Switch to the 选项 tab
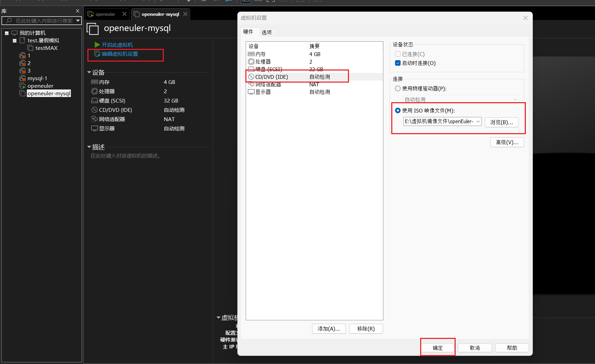The height and width of the screenshot is (364, 595). [x=267, y=32]
